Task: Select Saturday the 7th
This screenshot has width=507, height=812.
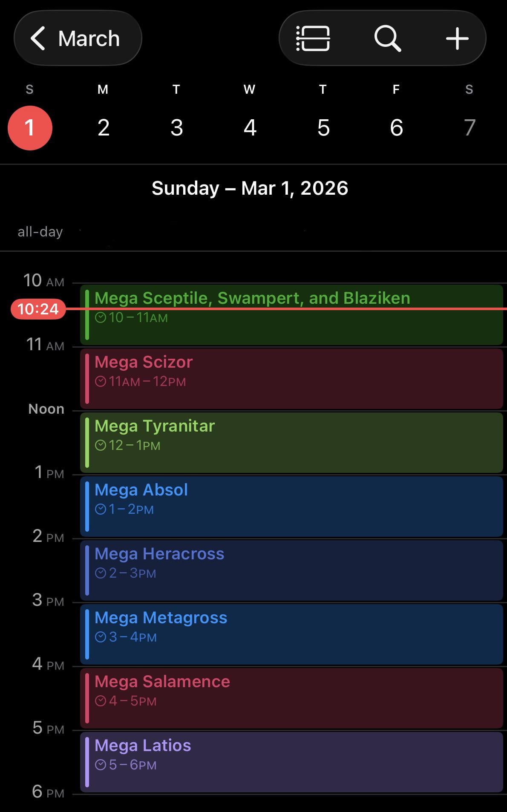Action: point(469,127)
